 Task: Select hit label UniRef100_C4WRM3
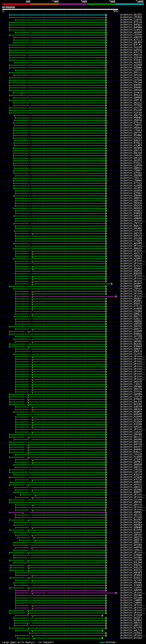131,600
